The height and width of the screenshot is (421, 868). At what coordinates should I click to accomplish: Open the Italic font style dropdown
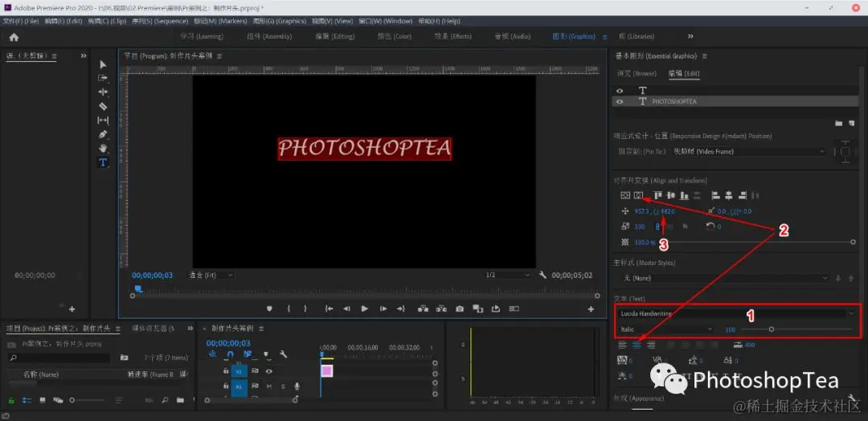pyautogui.click(x=665, y=329)
